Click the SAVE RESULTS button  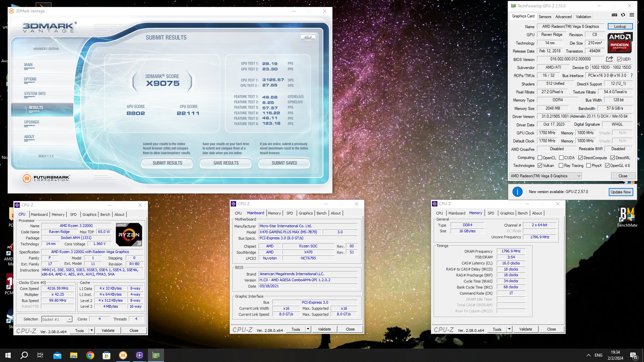226,163
